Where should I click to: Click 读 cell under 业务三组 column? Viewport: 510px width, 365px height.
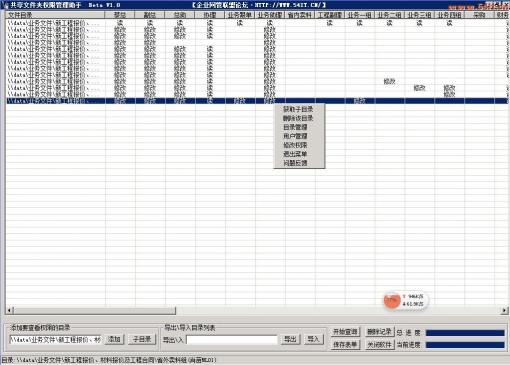[x=420, y=23]
